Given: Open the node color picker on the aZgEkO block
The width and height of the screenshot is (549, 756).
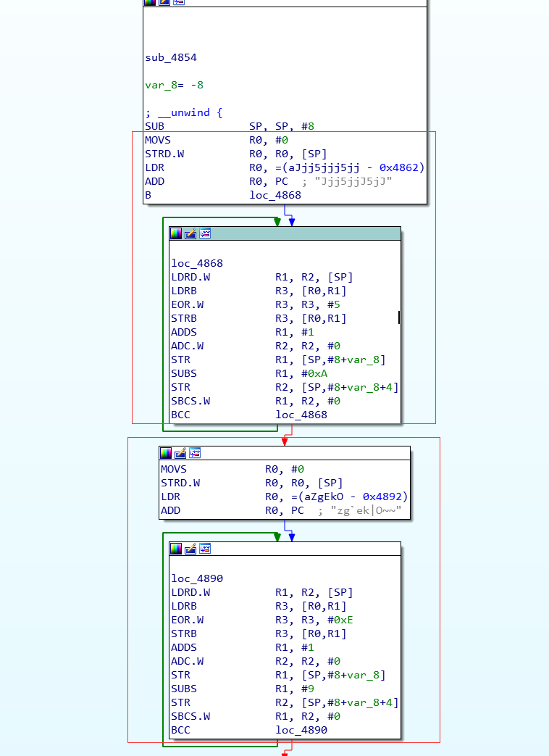Looking at the screenshot, I should pyautogui.click(x=166, y=453).
